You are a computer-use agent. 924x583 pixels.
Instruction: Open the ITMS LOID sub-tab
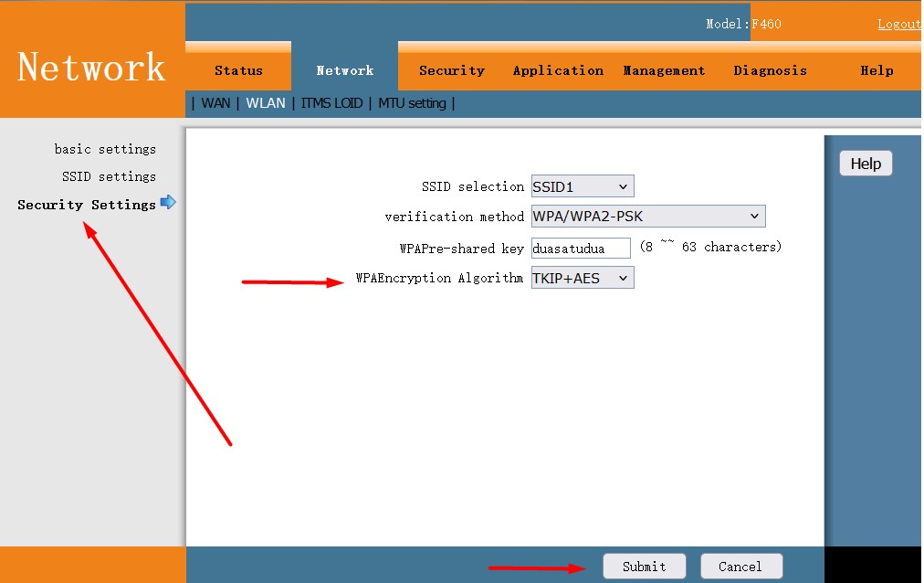click(x=331, y=103)
